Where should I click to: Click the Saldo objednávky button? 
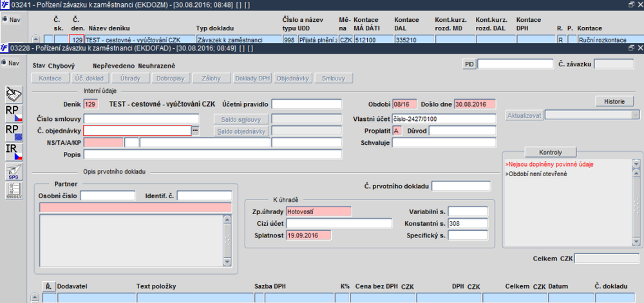242,131
